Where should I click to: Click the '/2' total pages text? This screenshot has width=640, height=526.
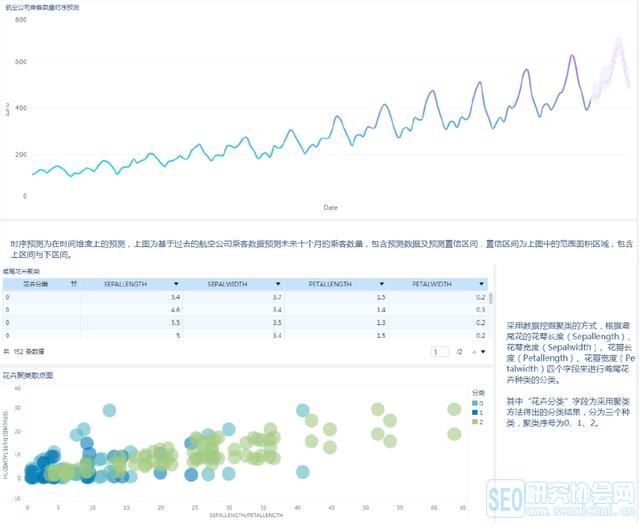click(x=459, y=352)
